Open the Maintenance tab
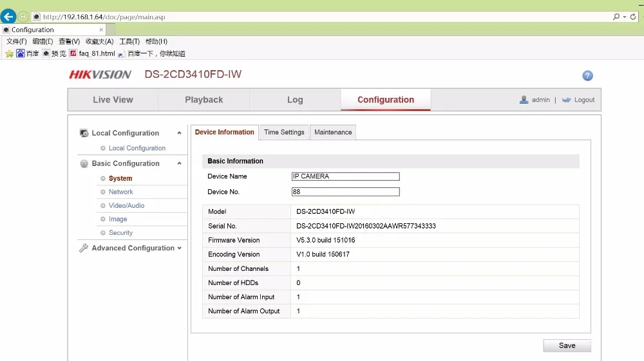644x361 pixels. 333,132
